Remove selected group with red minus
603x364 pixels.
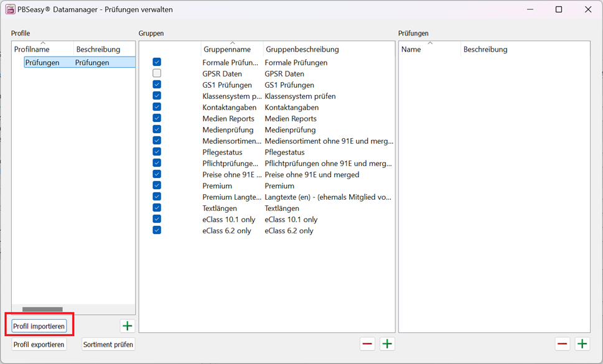point(367,343)
